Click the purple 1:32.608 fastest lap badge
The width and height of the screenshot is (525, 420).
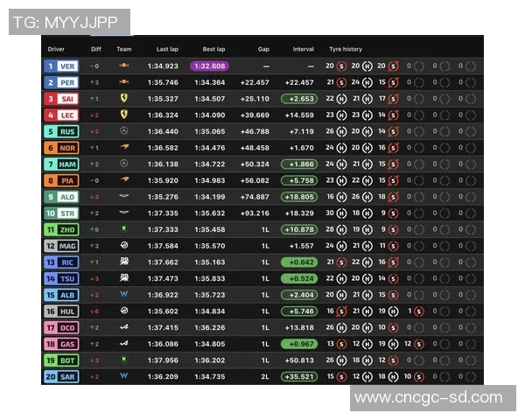coord(210,66)
